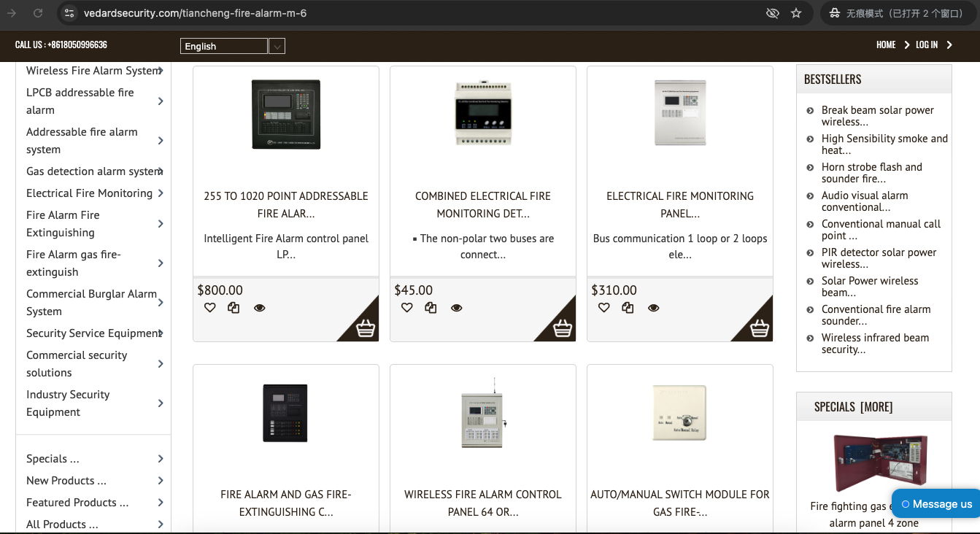Expand LPCB addressable fire alarm category
The image size is (980, 534).
(x=161, y=101)
